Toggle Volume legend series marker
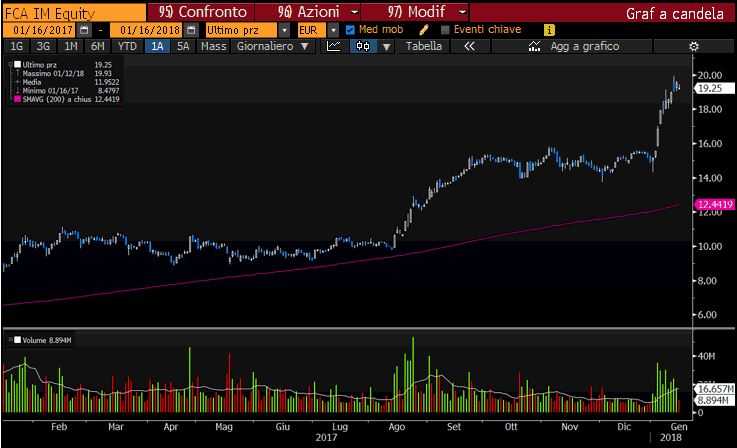The height and width of the screenshot is (448, 737). [x=17, y=340]
